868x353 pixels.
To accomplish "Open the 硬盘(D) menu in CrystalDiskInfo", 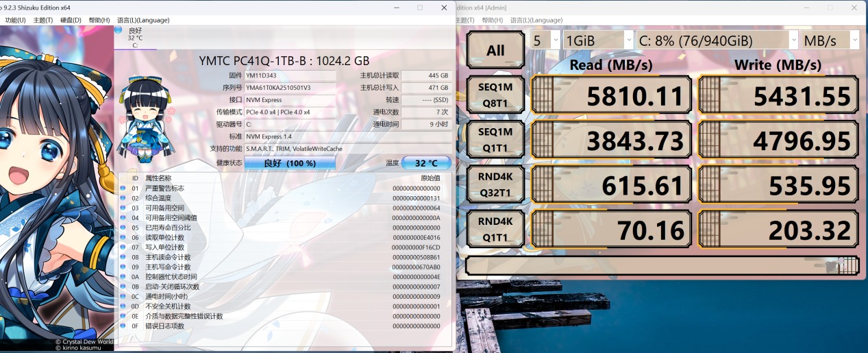I will (71, 20).
